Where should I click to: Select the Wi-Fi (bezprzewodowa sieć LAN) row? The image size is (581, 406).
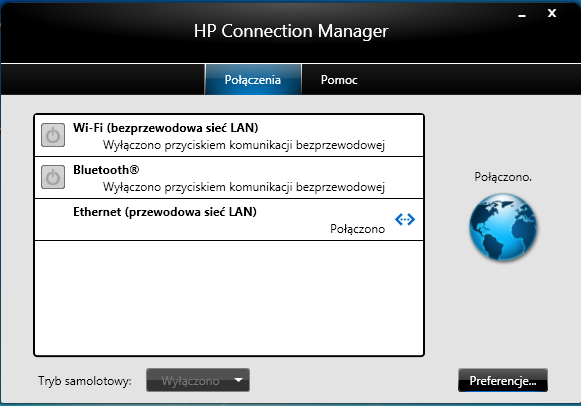pyautogui.click(x=229, y=136)
